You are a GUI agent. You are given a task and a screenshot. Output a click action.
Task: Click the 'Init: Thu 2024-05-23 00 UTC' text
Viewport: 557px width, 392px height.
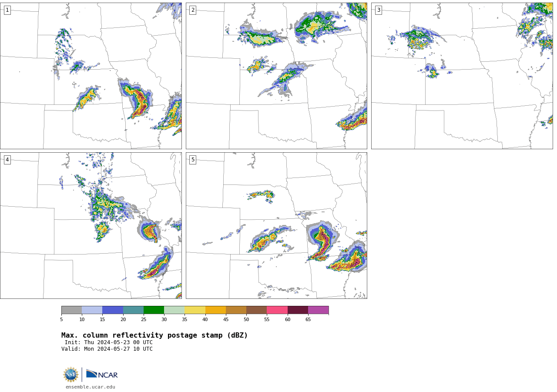coord(109,342)
